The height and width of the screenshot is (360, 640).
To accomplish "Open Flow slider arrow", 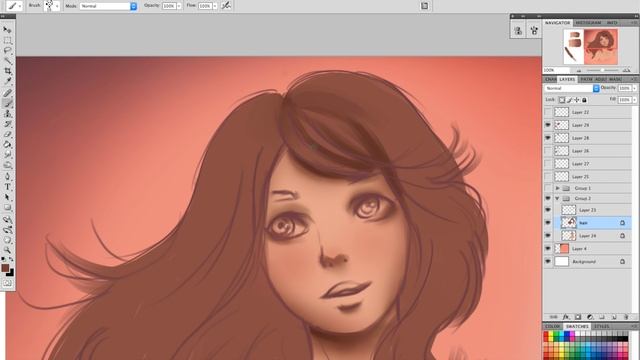I will click(x=215, y=6).
